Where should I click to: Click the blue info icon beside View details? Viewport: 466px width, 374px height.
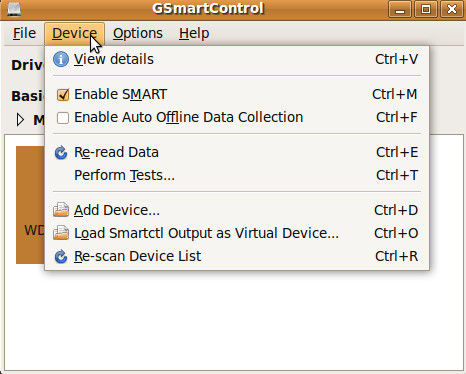[x=61, y=59]
